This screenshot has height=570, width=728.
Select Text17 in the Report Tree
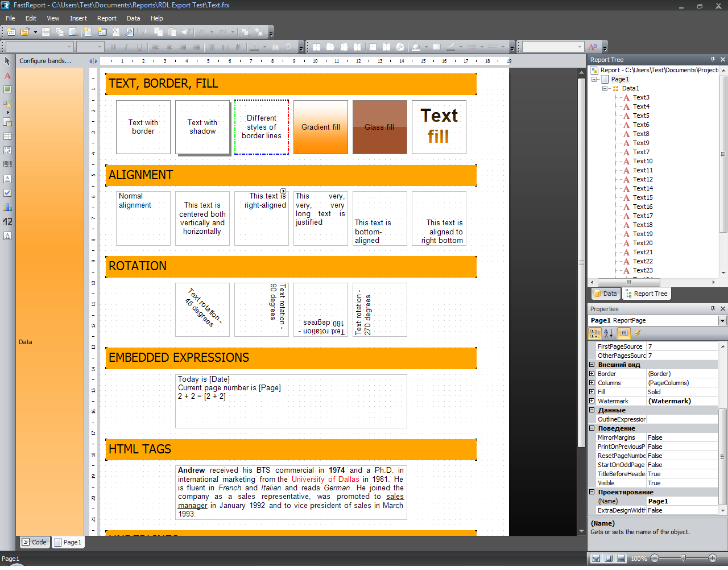coord(643,216)
